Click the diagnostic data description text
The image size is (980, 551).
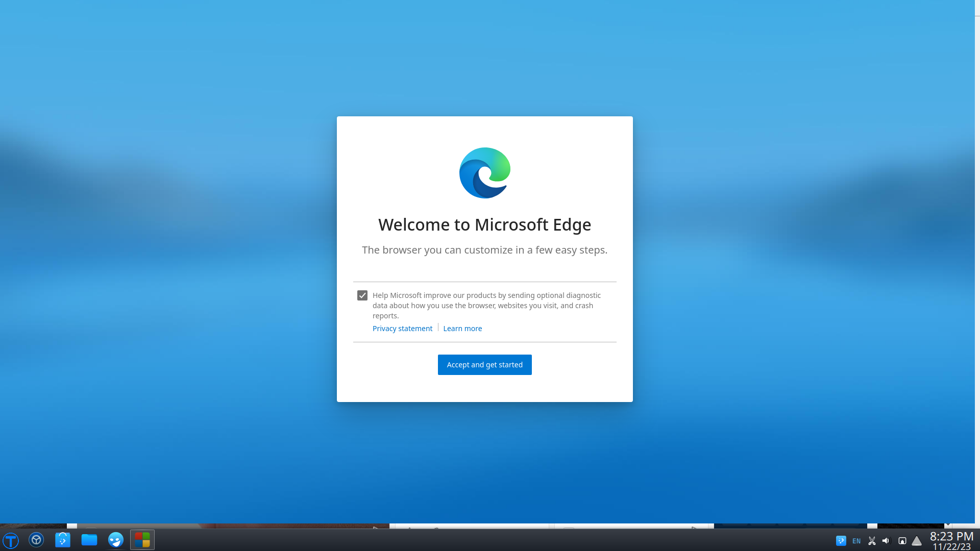click(x=486, y=306)
